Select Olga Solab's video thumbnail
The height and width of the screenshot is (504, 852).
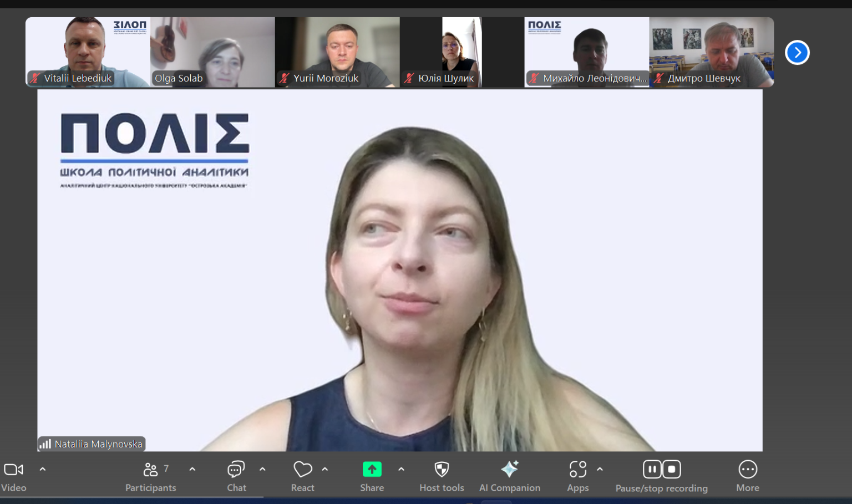tap(212, 52)
